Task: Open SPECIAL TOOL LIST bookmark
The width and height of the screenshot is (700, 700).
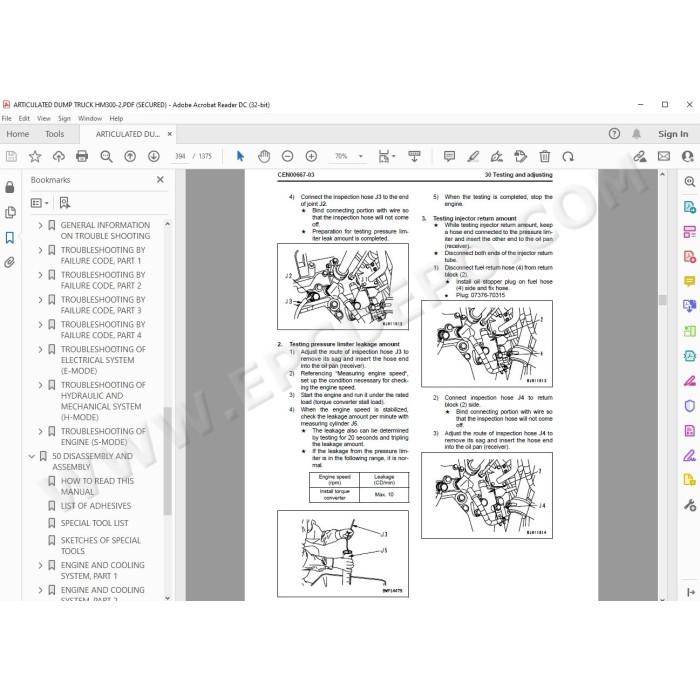Action: 94,523
